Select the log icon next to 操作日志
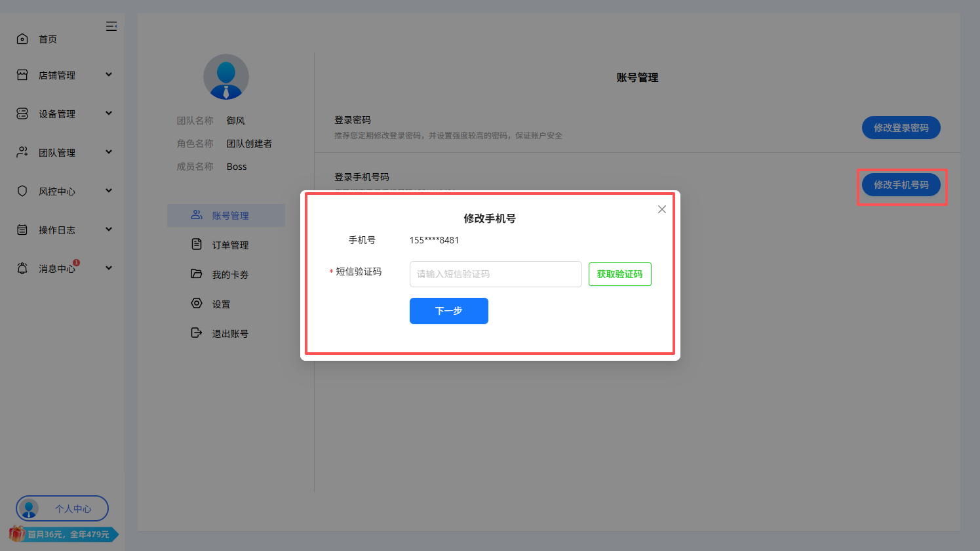This screenshot has width=980, height=551. click(23, 229)
